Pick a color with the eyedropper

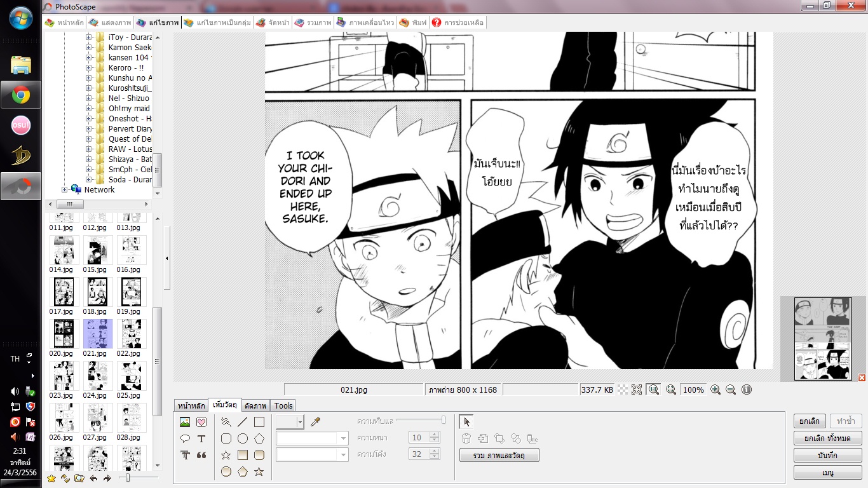pyautogui.click(x=315, y=422)
